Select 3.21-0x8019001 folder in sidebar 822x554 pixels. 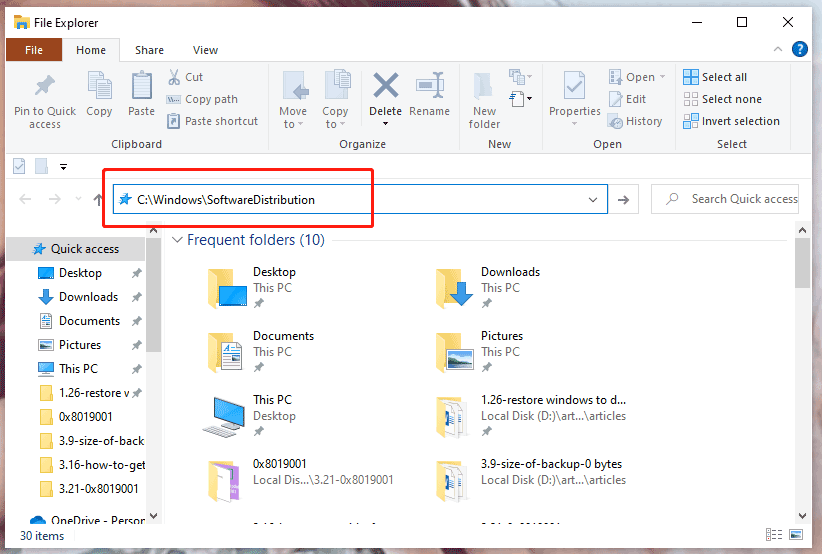(89, 488)
